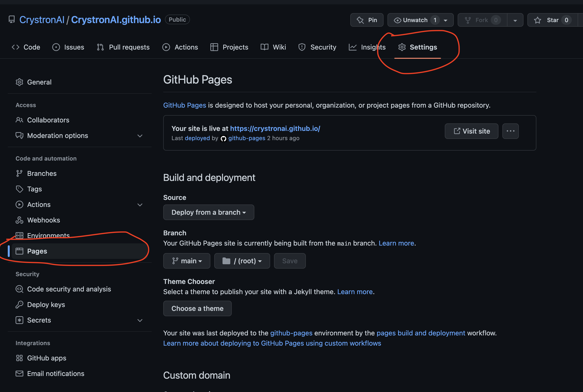This screenshot has width=583, height=392.
Task: Click the Tags label icon
Action: pos(19,189)
